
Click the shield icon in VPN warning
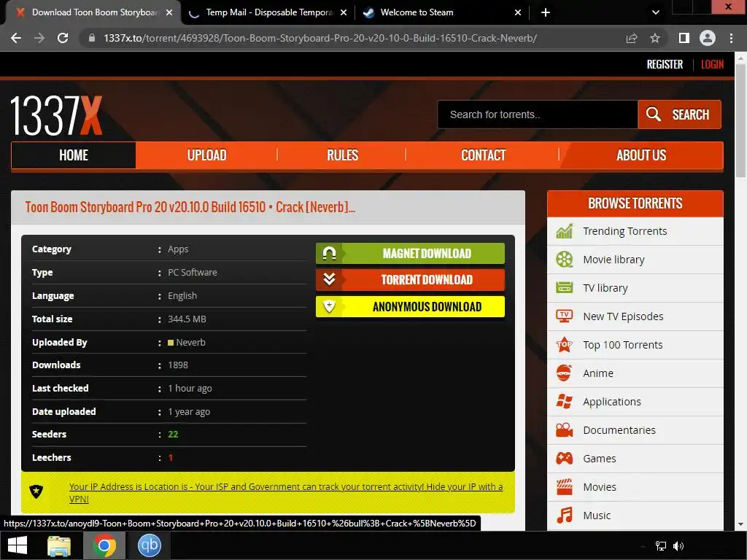point(36,491)
